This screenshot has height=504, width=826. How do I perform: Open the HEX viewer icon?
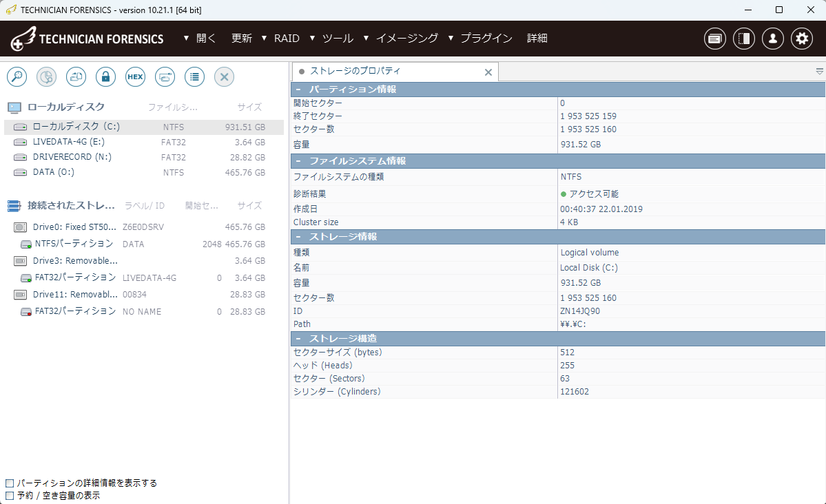[136, 77]
